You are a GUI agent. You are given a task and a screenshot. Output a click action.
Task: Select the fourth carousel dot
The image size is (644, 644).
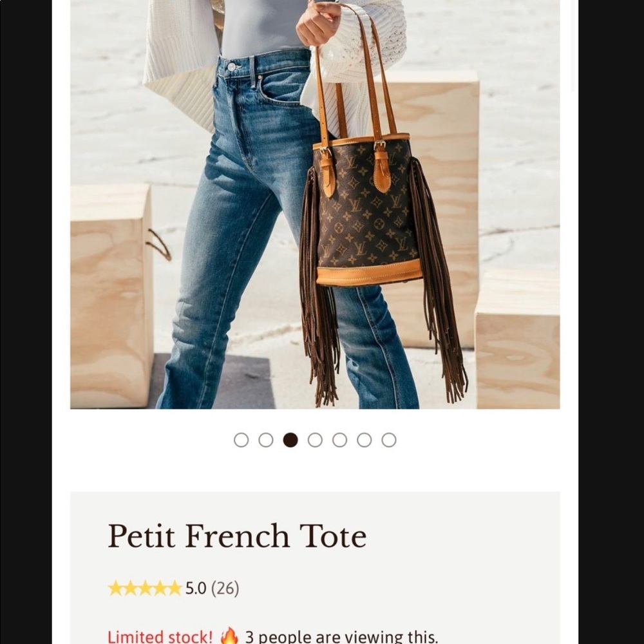(x=315, y=440)
